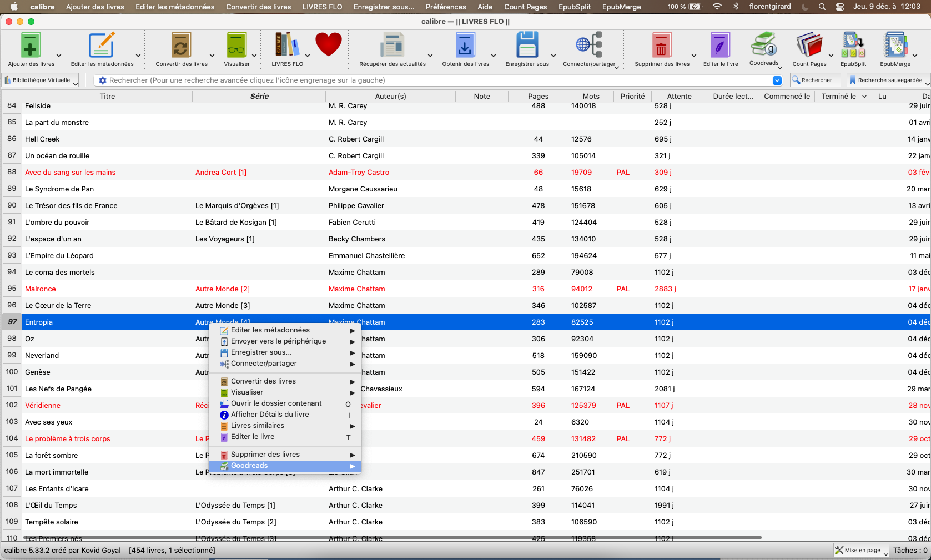The width and height of the screenshot is (931, 560).
Task: Choose Editer les métadonnées in context menu
Action: pyautogui.click(x=285, y=330)
